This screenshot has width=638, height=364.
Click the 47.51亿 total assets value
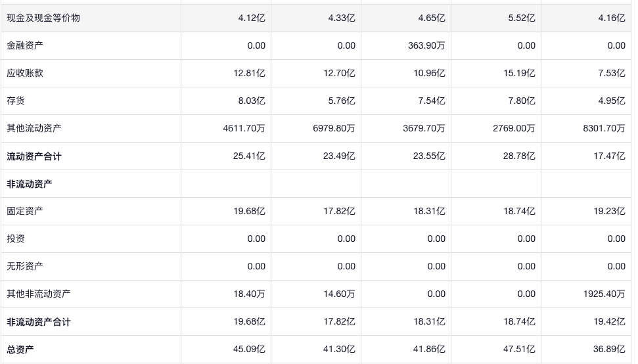tap(518, 350)
